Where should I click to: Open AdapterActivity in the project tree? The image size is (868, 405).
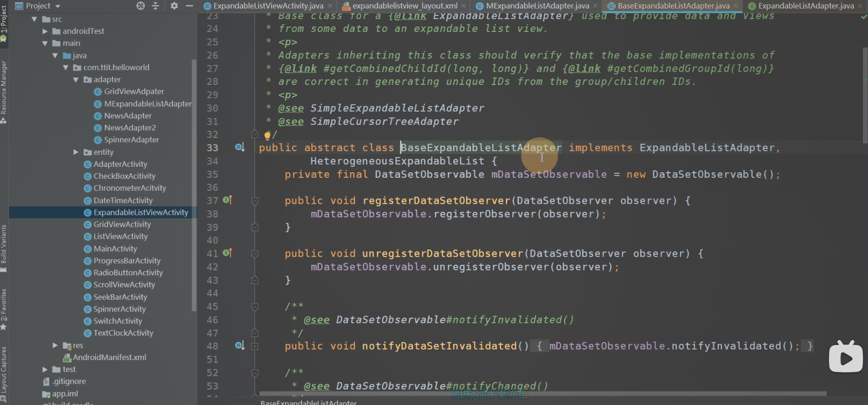tap(115, 164)
